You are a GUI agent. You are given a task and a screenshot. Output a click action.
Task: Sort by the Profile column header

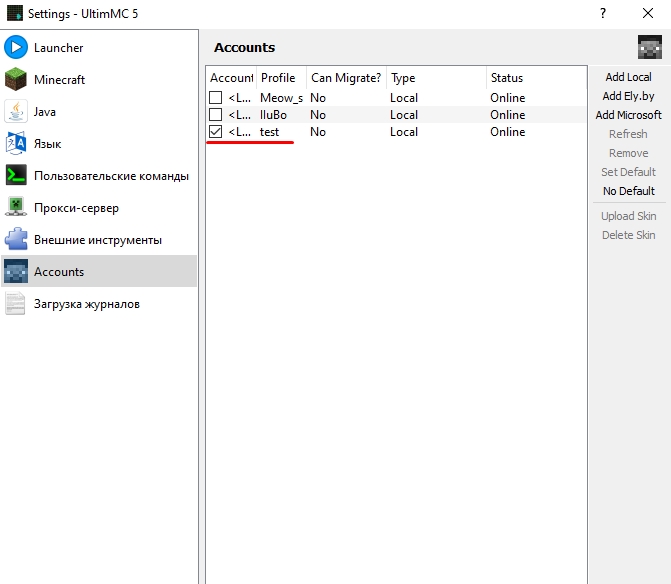pyautogui.click(x=281, y=78)
